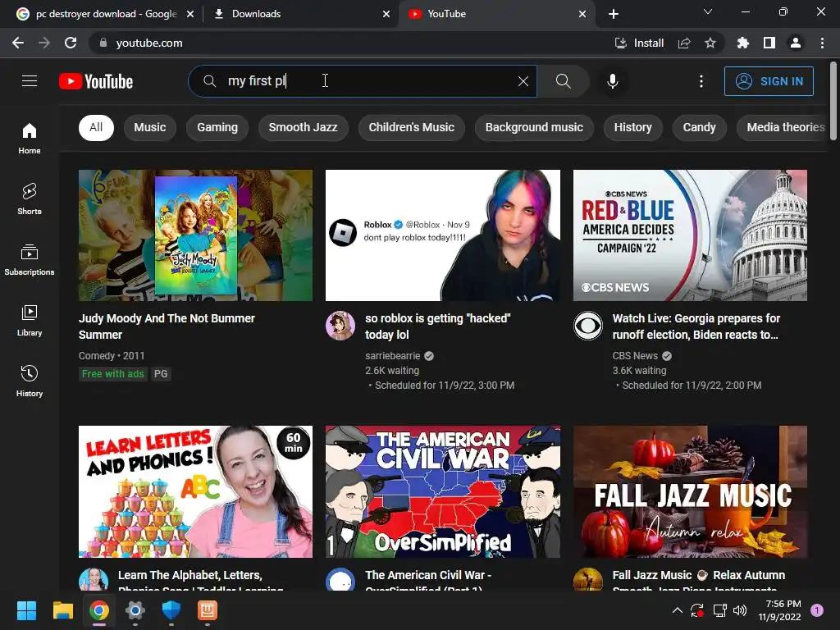Open Chrome extensions puzzle icon
Screen dimensions: 840x630
point(742,43)
